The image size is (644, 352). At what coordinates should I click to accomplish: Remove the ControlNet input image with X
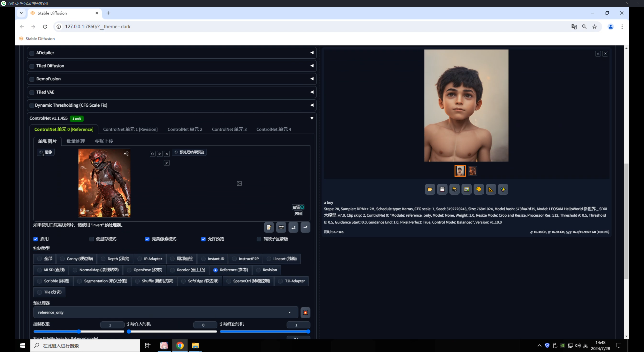coord(167,154)
